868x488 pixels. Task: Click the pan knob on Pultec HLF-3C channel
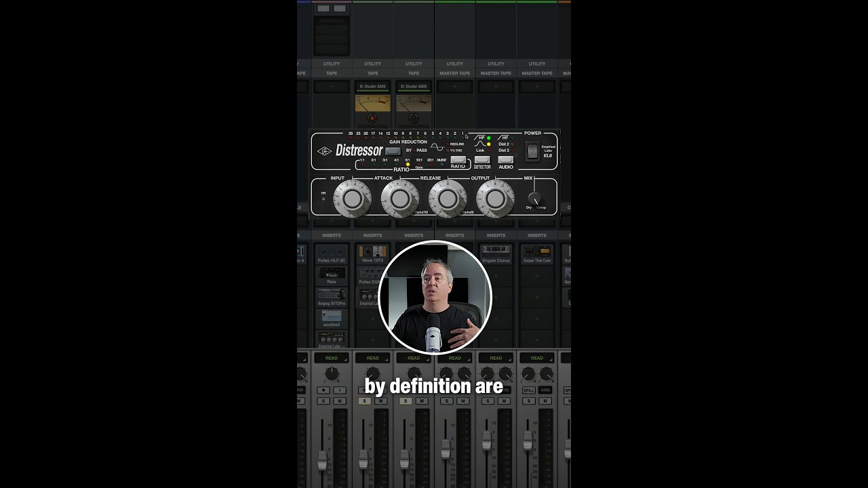tap(332, 373)
